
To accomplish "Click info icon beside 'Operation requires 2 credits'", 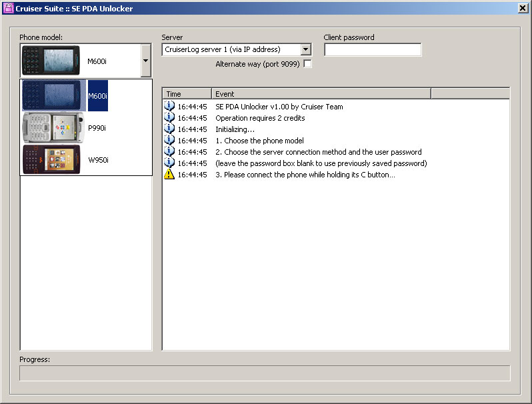I will [x=169, y=117].
